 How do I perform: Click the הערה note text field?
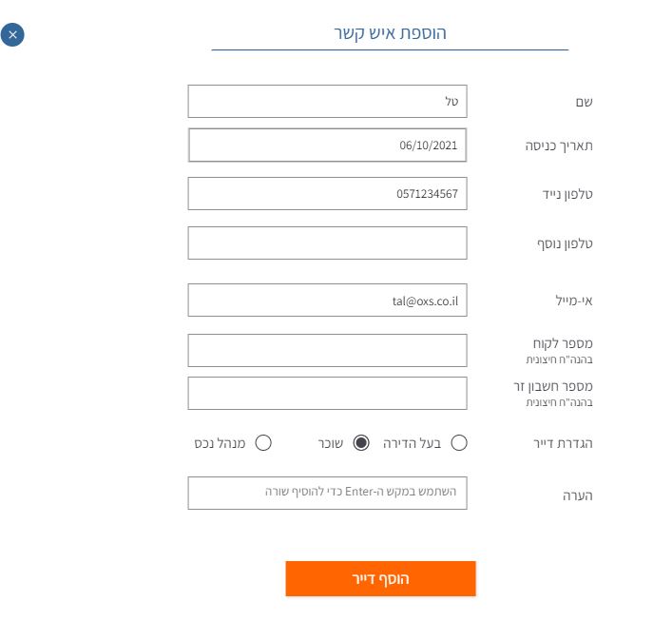[x=327, y=493]
